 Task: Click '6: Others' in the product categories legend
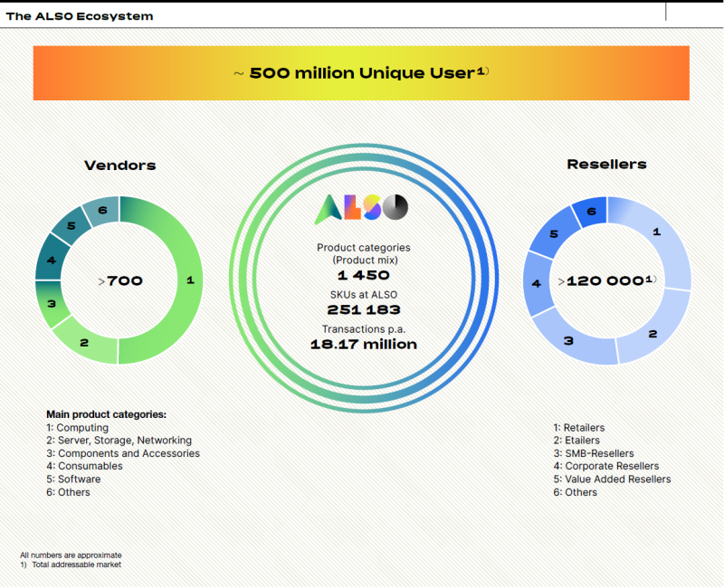click(x=68, y=492)
